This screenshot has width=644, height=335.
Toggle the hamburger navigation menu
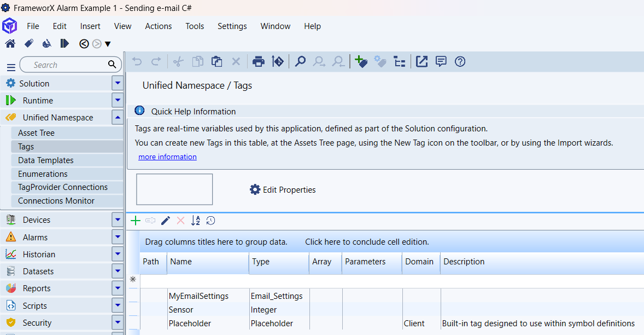pyautogui.click(x=11, y=67)
